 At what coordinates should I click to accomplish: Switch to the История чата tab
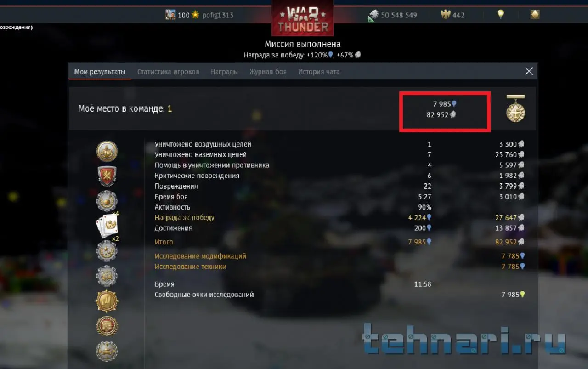pos(319,72)
